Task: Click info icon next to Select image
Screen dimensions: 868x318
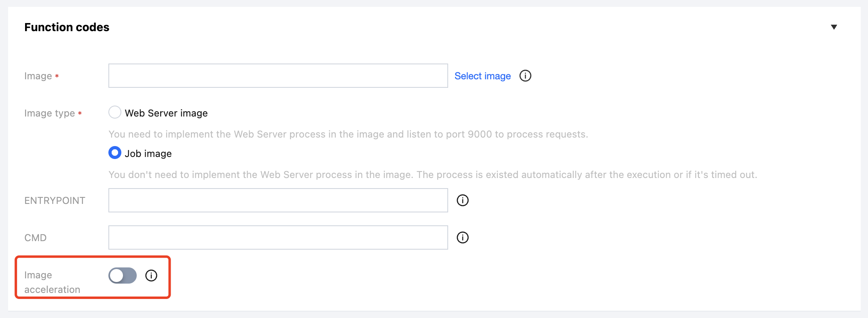Action: pos(525,76)
